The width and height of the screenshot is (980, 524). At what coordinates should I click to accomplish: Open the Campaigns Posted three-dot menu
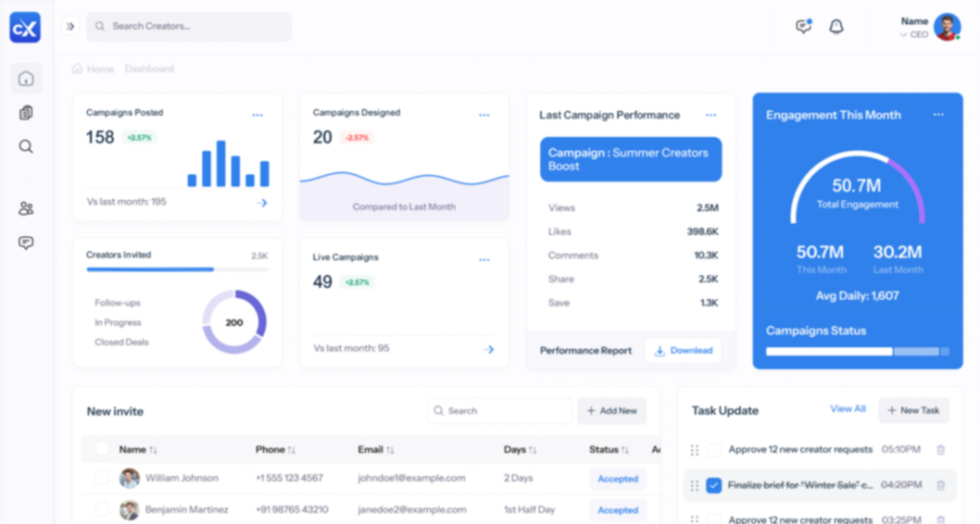[257, 115]
